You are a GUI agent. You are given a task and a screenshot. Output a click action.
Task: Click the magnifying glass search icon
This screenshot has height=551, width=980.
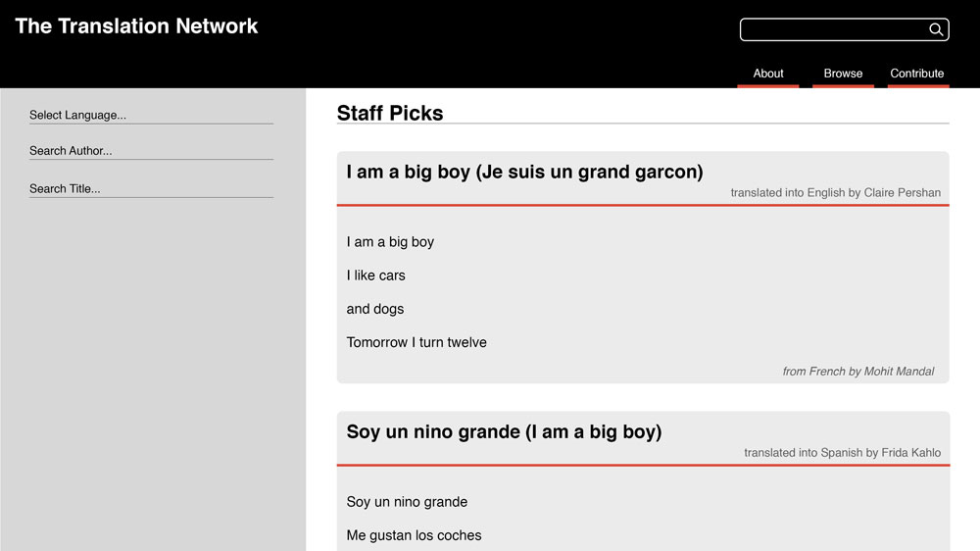936,29
